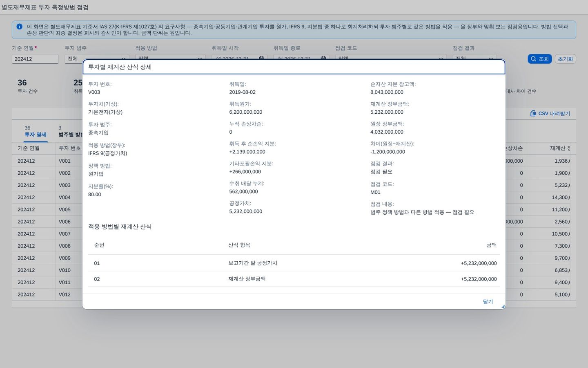Grab the dialog resize handle icon
588x368 pixels.
503,306
